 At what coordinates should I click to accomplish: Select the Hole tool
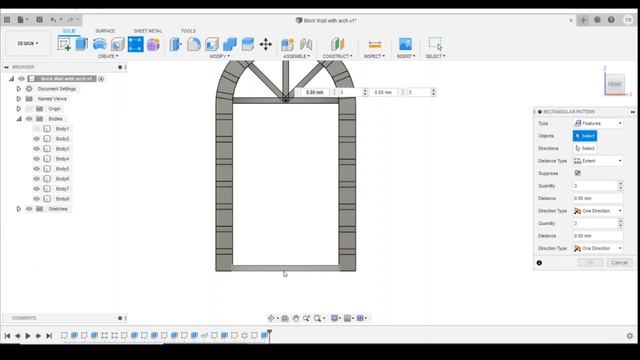[x=118, y=44]
